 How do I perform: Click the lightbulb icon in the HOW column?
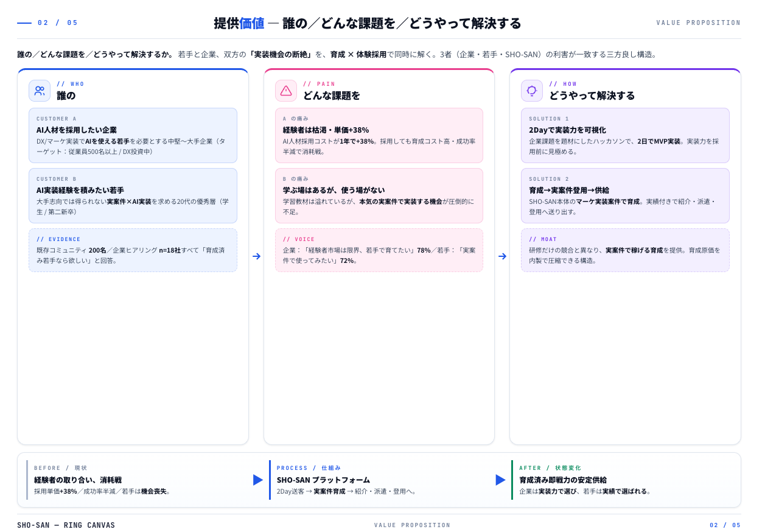pos(532,91)
